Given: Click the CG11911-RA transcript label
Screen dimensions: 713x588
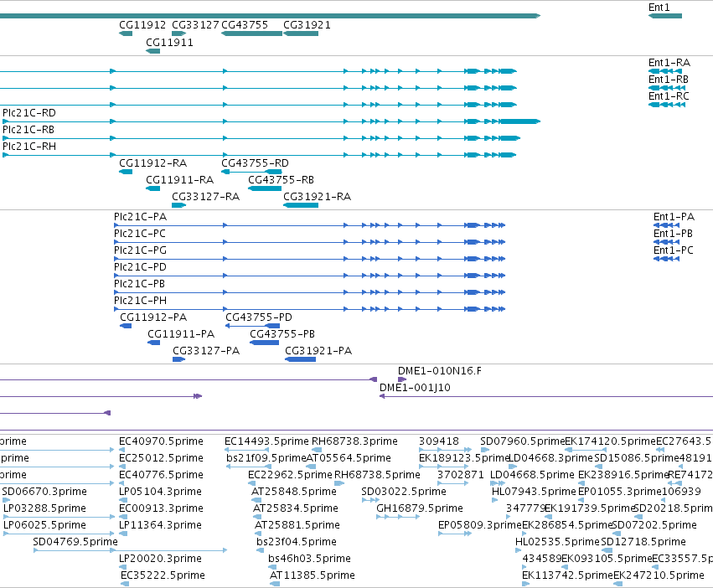Looking at the screenshot, I should [179, 180].
